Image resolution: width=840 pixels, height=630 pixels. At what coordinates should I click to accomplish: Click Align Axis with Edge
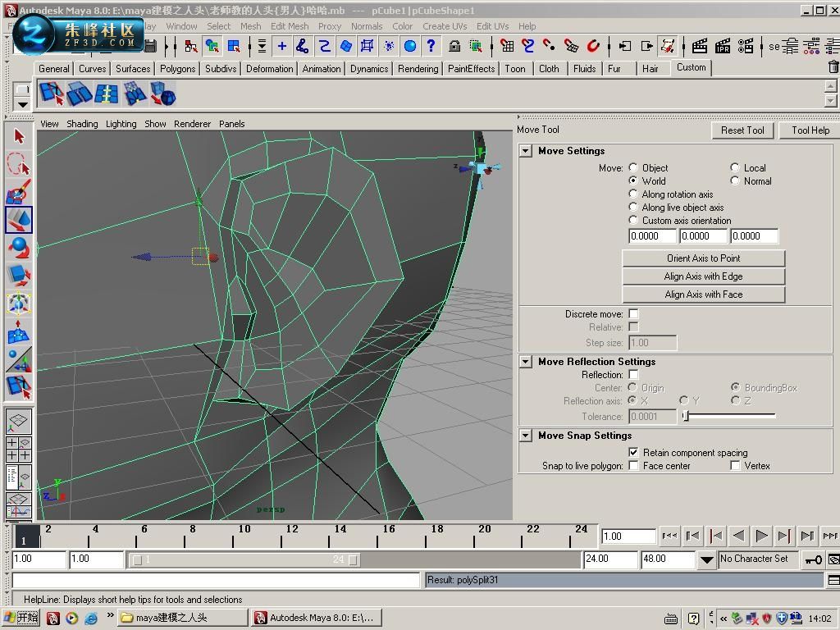703,276
